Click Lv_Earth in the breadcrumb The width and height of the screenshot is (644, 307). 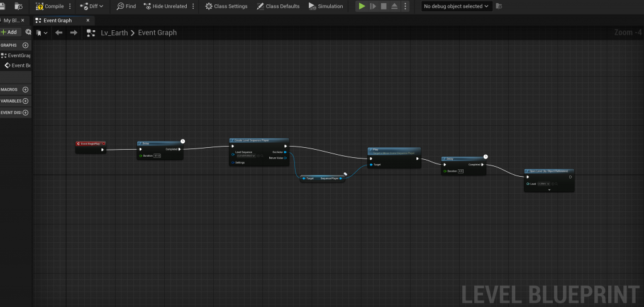114,33
